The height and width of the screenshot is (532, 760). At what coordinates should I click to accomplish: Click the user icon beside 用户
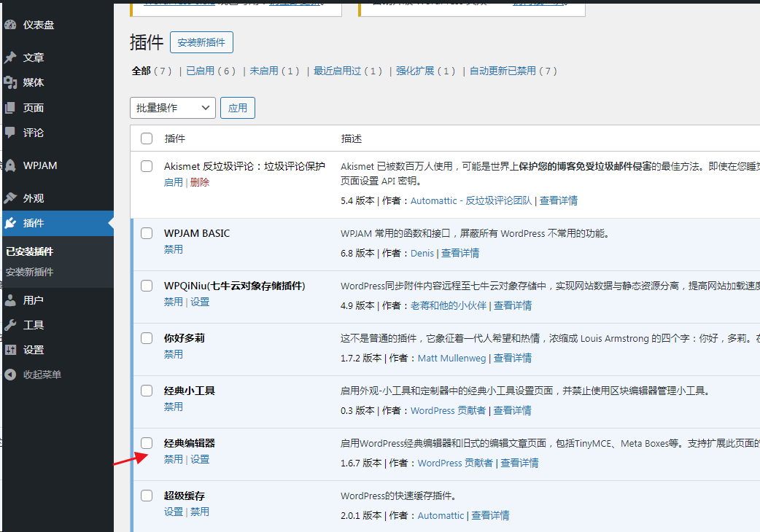tap(10, 300)
